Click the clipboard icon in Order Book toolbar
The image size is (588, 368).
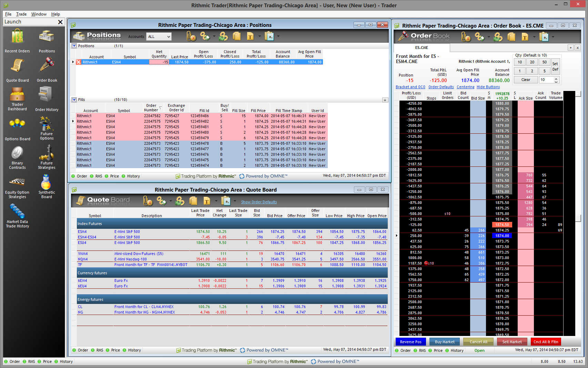pyautogui.click(x=544, y=37)
